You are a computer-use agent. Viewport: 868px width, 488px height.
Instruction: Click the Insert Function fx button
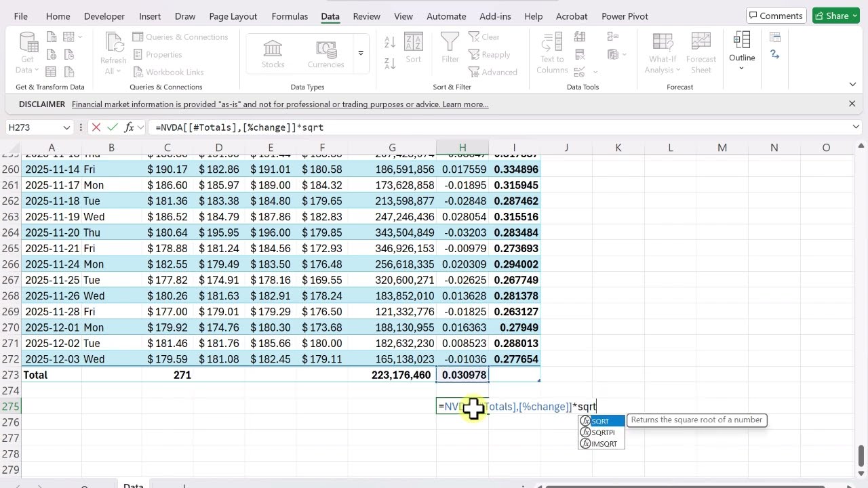(x=129, y=127)
